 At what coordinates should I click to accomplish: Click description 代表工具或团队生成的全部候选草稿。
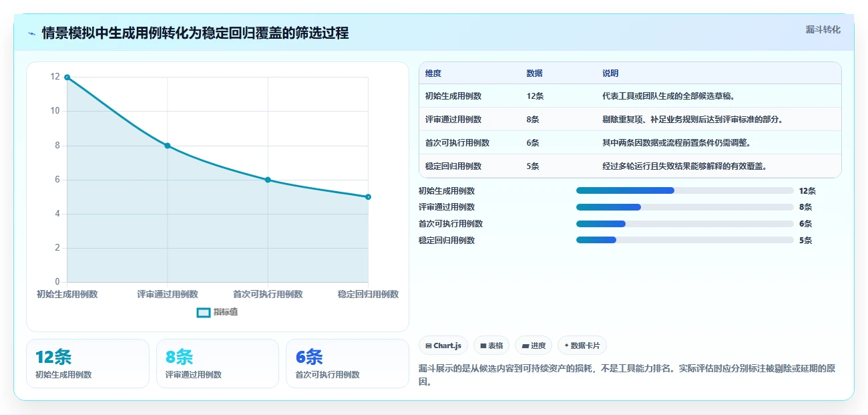[669, 96]
